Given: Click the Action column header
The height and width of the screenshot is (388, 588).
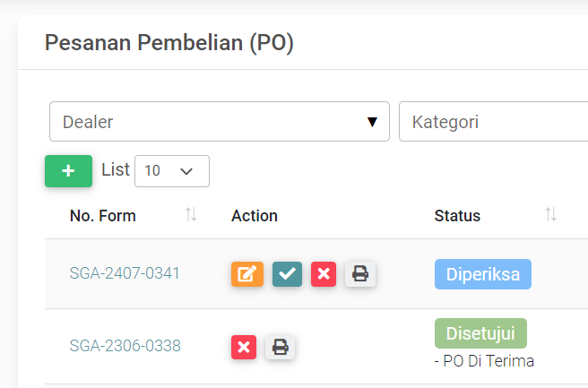Looking at the screenshot, I should click(255, 216).
